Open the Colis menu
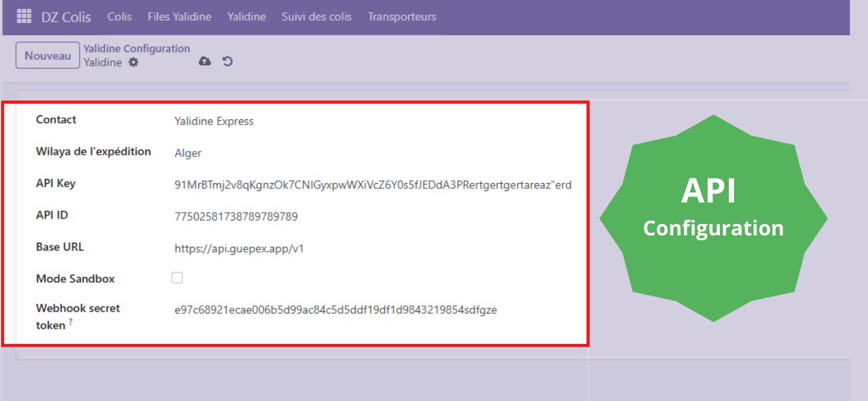Screen dimensions: 868x401 tap(119, 17)
